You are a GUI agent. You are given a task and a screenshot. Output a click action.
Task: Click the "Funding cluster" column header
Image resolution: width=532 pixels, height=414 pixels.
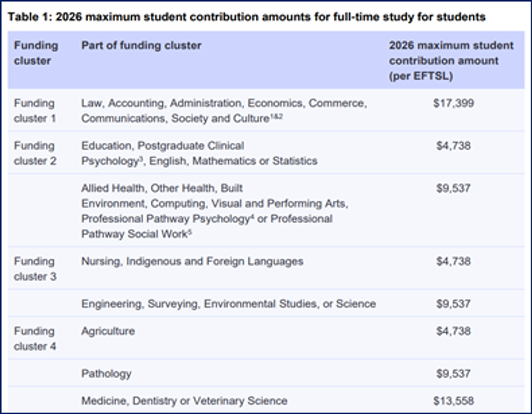click(x=36, y=53)
